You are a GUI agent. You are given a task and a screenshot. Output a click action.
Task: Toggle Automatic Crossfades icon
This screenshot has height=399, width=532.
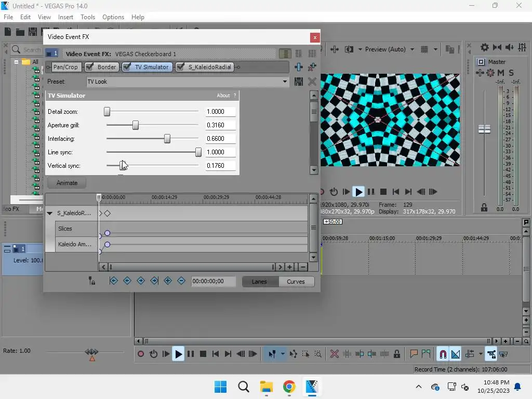[x=455, y=354]
